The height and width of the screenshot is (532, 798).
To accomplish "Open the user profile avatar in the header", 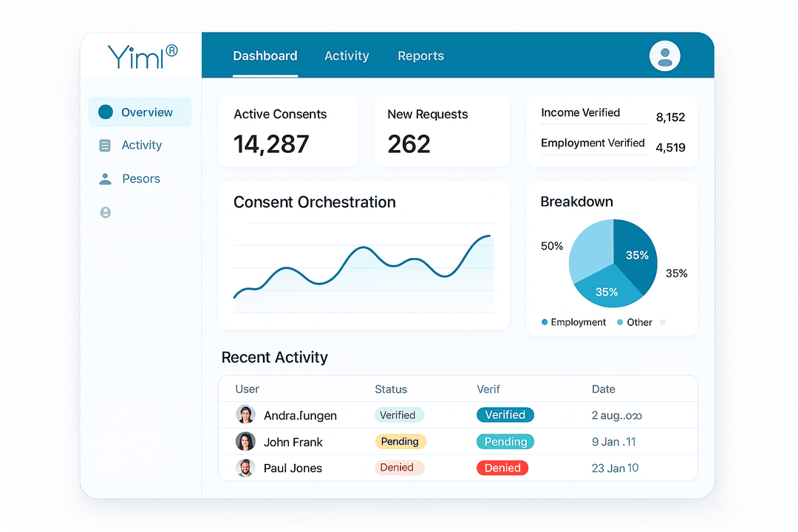I will (x=664, y=55).
